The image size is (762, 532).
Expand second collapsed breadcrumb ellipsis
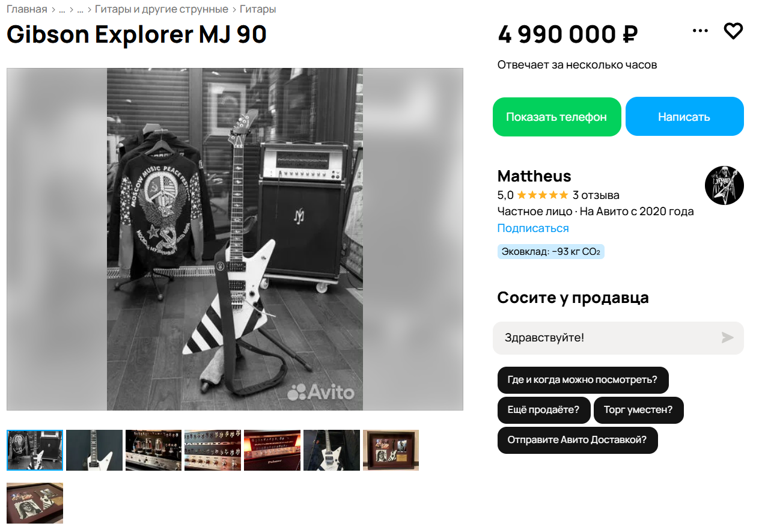[80, 9]
